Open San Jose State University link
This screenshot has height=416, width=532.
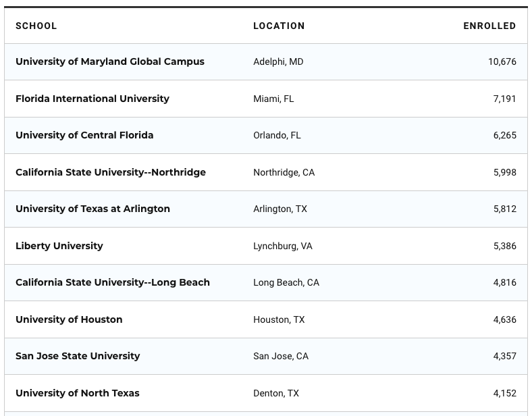78,356
